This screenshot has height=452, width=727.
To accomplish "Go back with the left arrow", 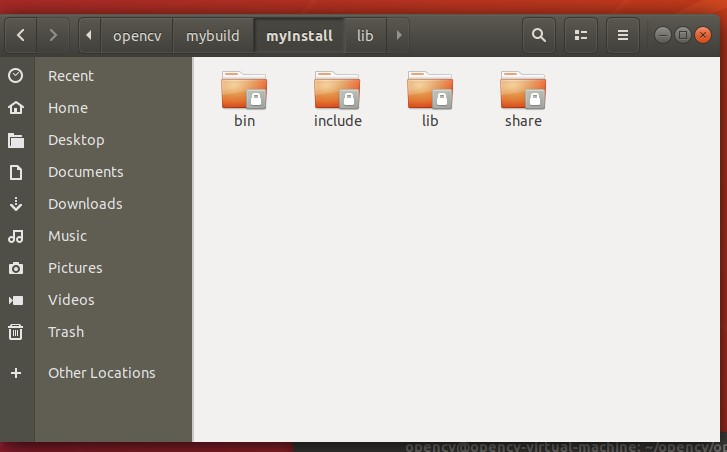I will tap(21, 35).
